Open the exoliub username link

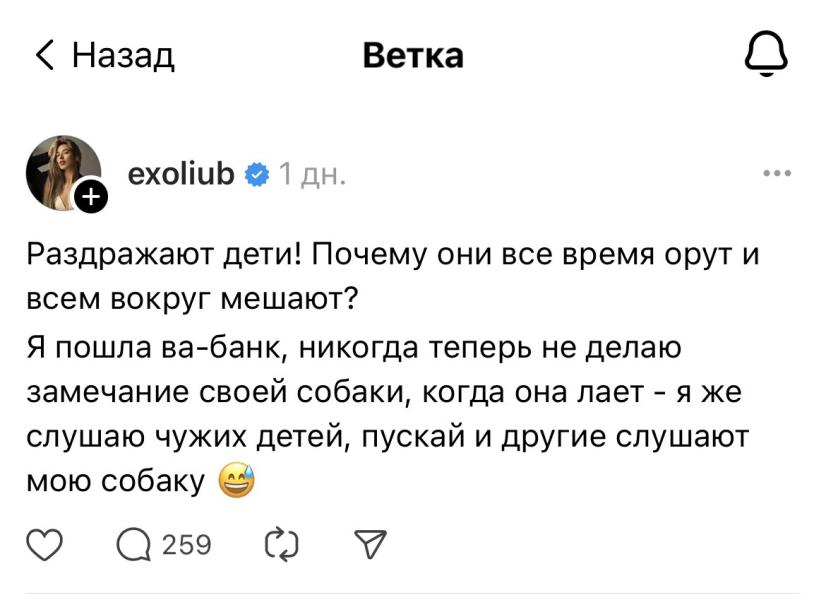click(181, 175)
